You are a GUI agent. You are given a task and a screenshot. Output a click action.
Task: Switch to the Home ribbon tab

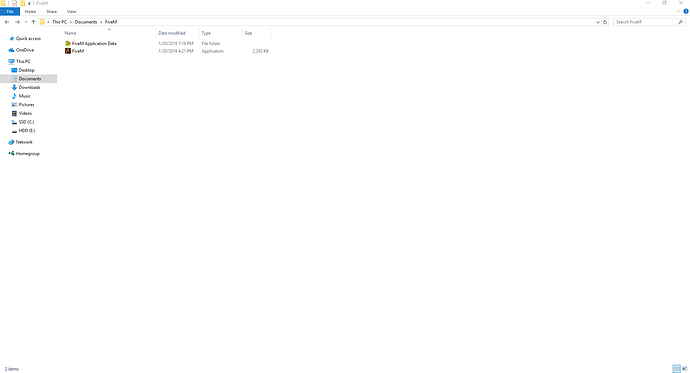pyautogui.click(x=30, y=11)
